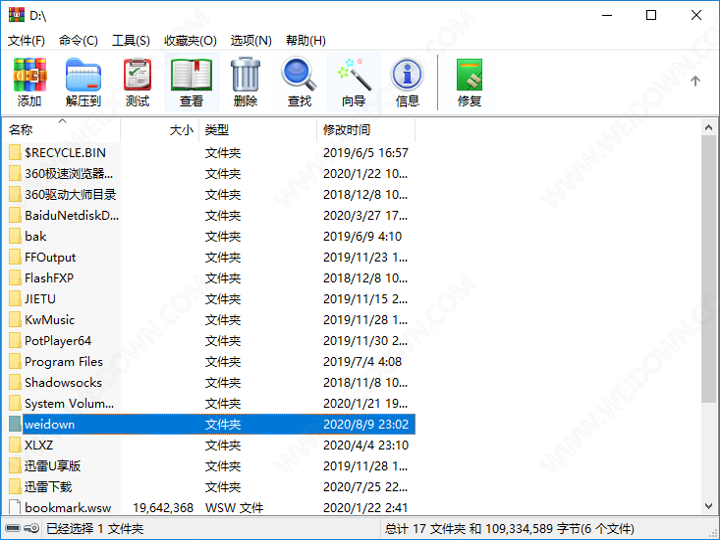Select the 360极速浏览器 folder row
The width and height of the screenshot is (720, 540).
[69, 174]
